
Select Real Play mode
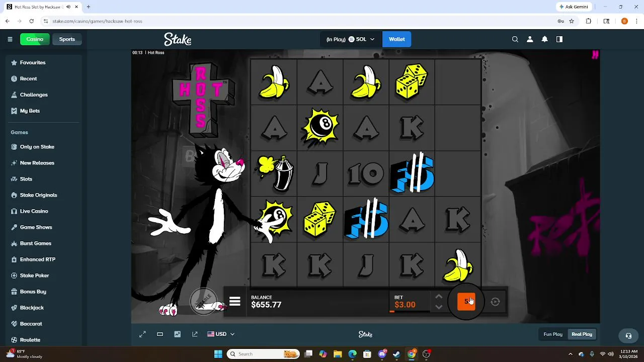click(582, 334)
